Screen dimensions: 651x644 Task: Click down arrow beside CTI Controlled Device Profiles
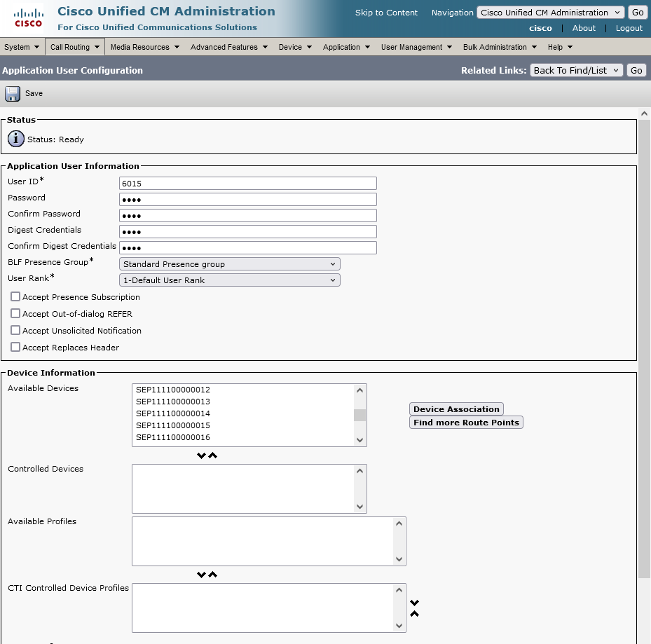pyautogui.click(x=415, y=603)
